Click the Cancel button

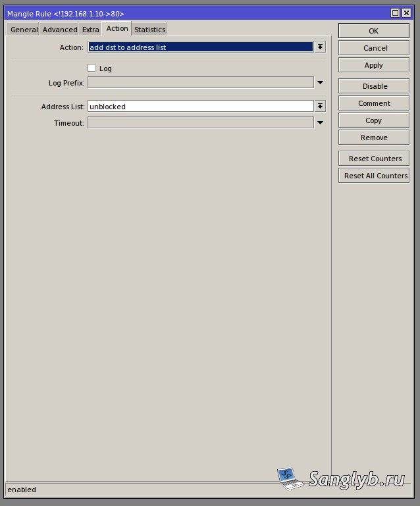point(374,48)
